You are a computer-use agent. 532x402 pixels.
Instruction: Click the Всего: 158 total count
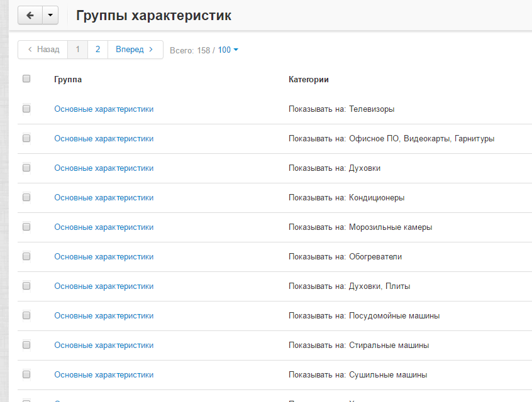[190, 50]
